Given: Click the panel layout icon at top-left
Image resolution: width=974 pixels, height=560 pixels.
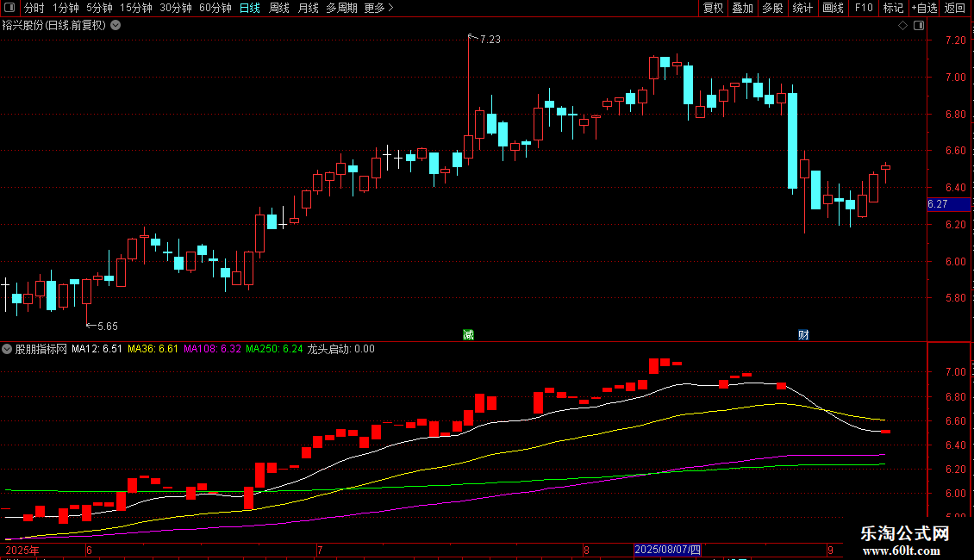Looking at the screenshot, I should (x=9, y=8).
